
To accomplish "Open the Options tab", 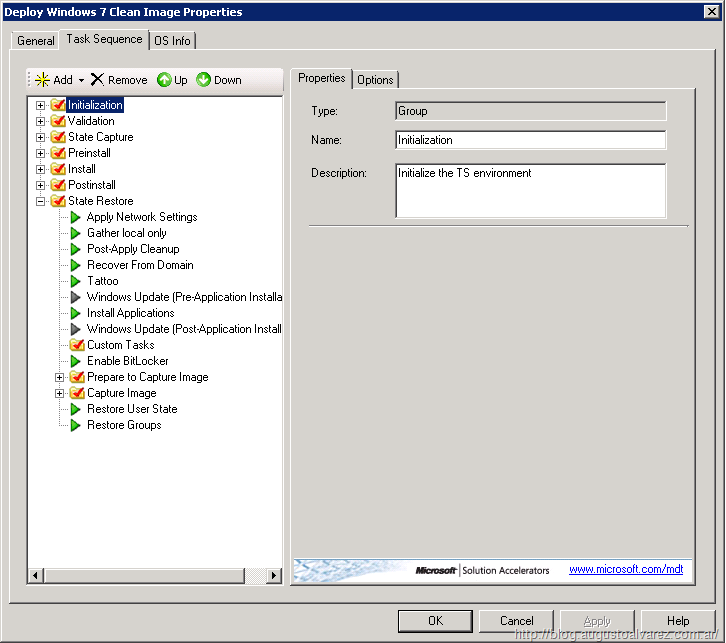I will pos(375,80).
